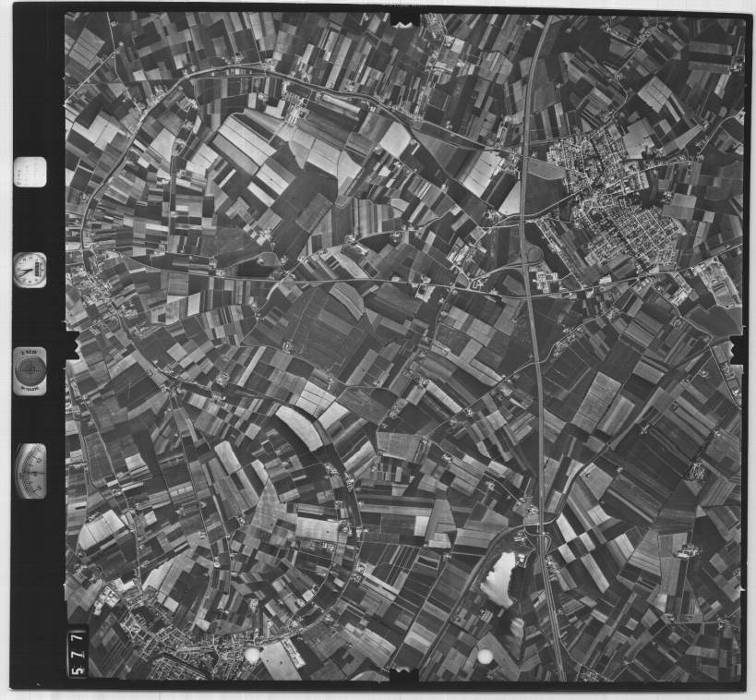This screenshot has width=756, height=700.
Task: Click the clock dial in the film margin
Action: (30, 271)
